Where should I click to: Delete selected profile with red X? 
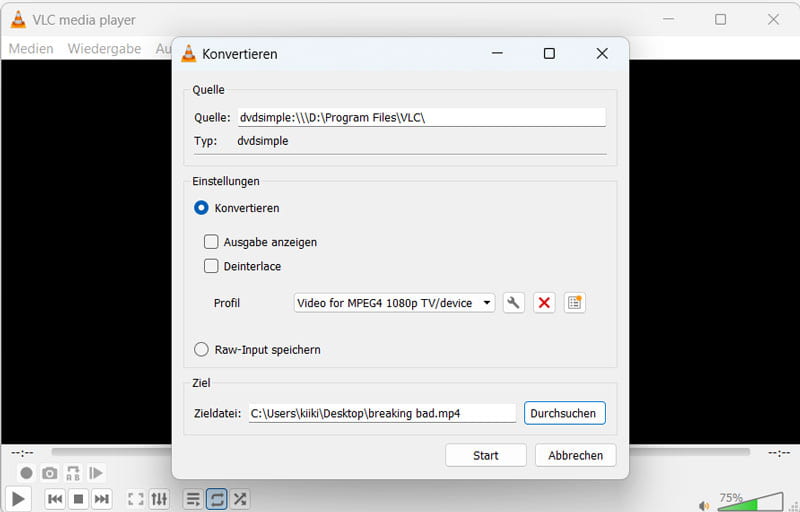[x=544, y=303]
